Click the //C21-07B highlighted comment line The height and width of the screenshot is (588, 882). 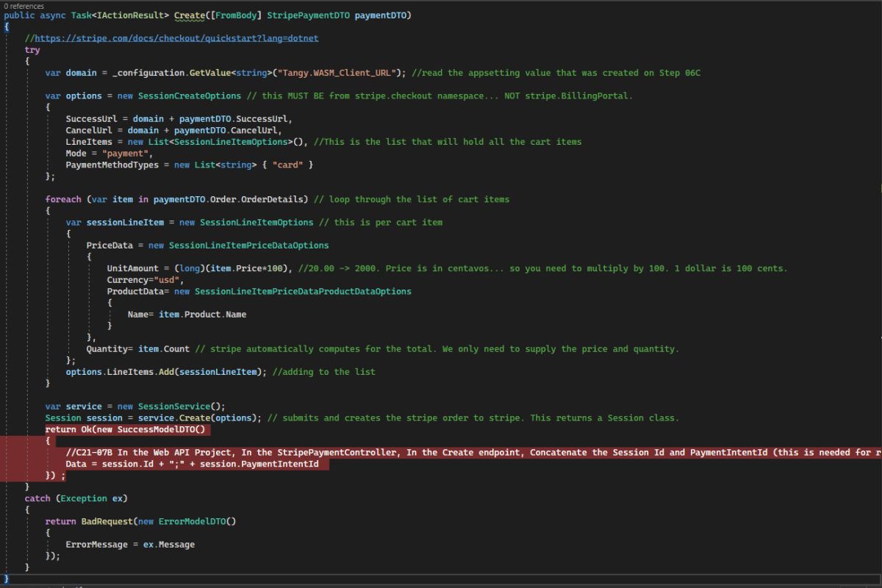(x=473, y=451)
